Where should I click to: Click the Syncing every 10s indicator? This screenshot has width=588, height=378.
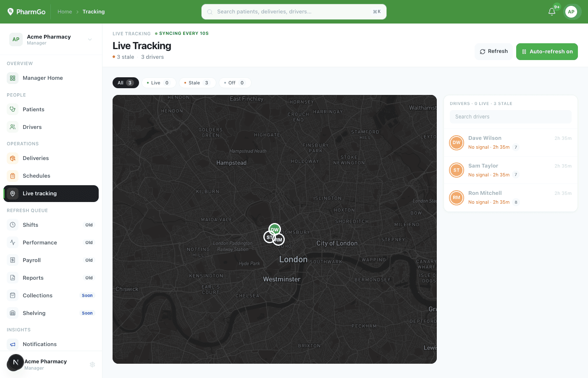click(182, 34)
